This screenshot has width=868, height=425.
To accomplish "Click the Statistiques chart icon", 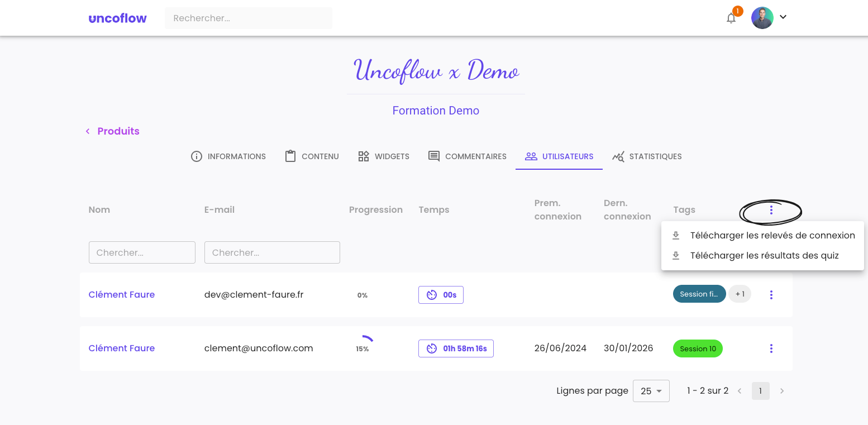I will [x=618, y=156].
